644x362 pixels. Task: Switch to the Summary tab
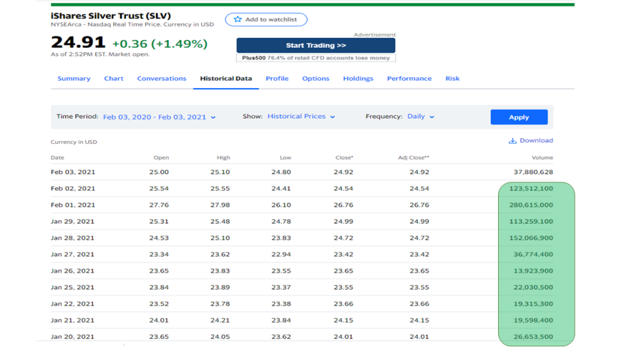pos(74,79)
